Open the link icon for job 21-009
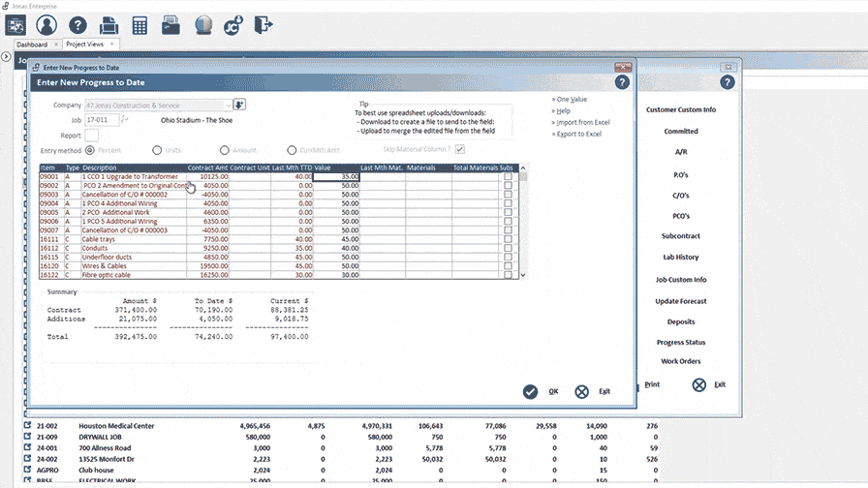 coord(28,437)
